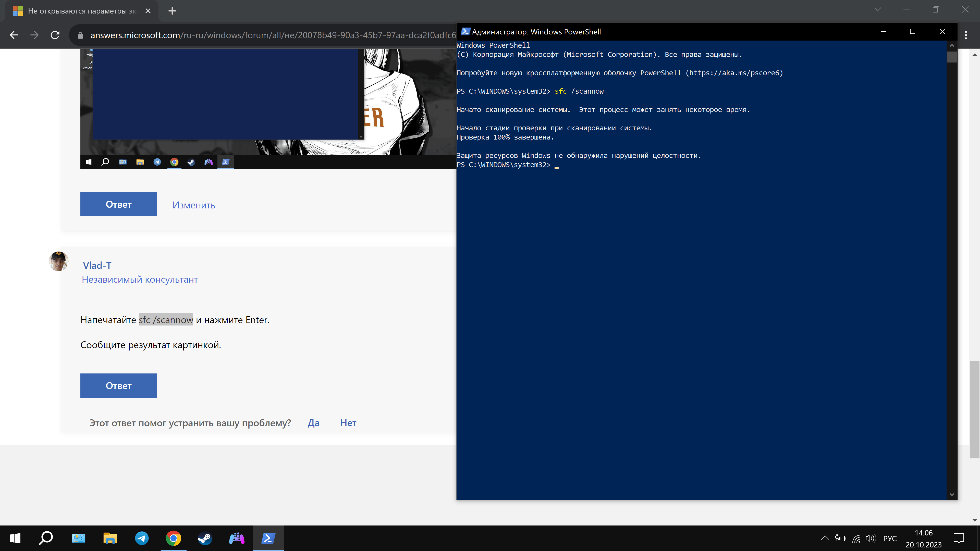Answer Да to the helpfulness question
The image size is (980, 551).
(313, 422)
